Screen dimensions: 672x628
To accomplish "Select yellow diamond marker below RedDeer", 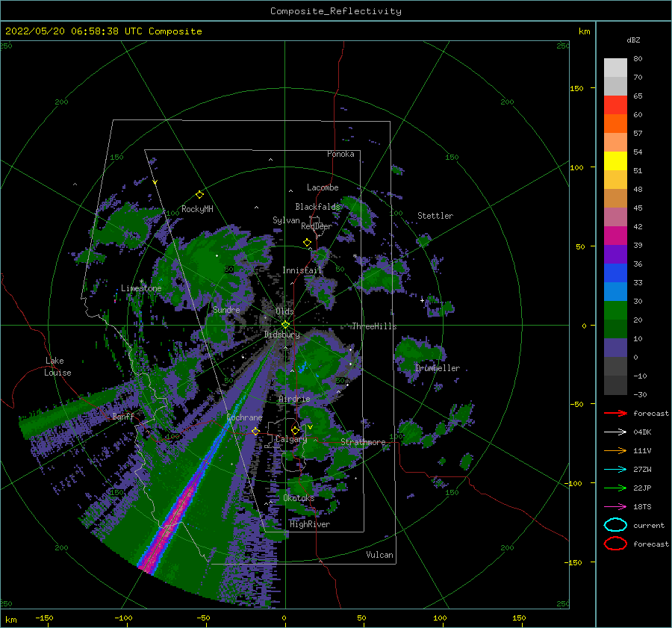I will pos(307,243).
